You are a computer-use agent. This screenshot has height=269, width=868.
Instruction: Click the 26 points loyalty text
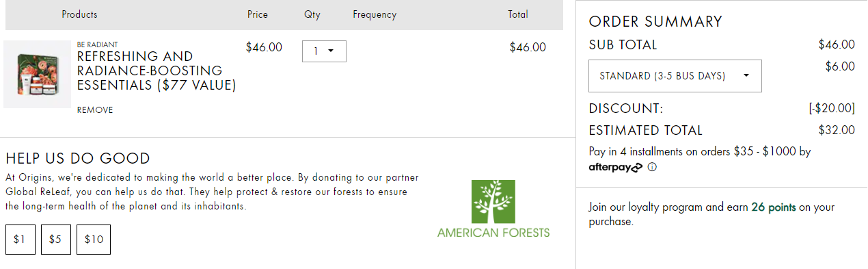(x=774, y=207)
